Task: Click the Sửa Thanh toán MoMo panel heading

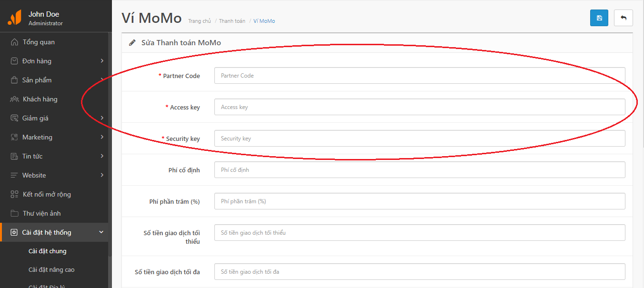Action: (181, 43)
